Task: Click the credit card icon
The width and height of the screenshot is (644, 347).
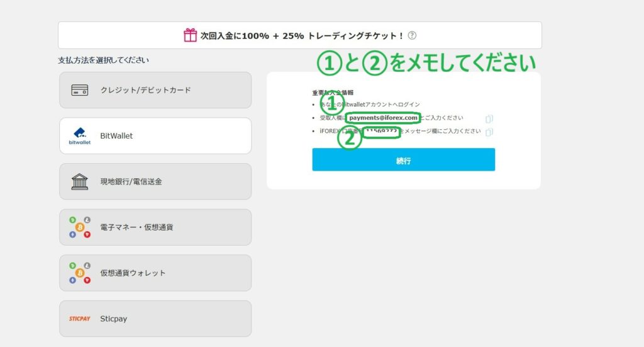Action: click(79, 90)
